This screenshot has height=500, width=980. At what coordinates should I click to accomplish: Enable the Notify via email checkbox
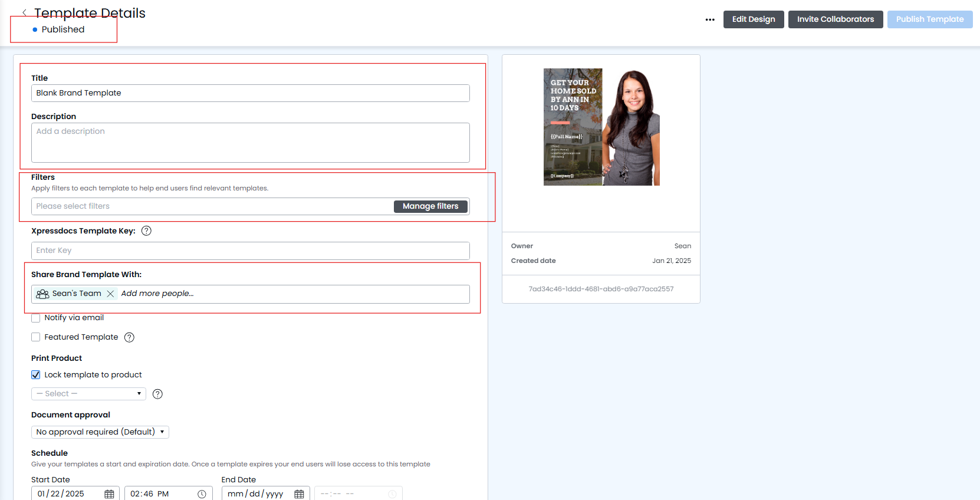click(36, 318)
